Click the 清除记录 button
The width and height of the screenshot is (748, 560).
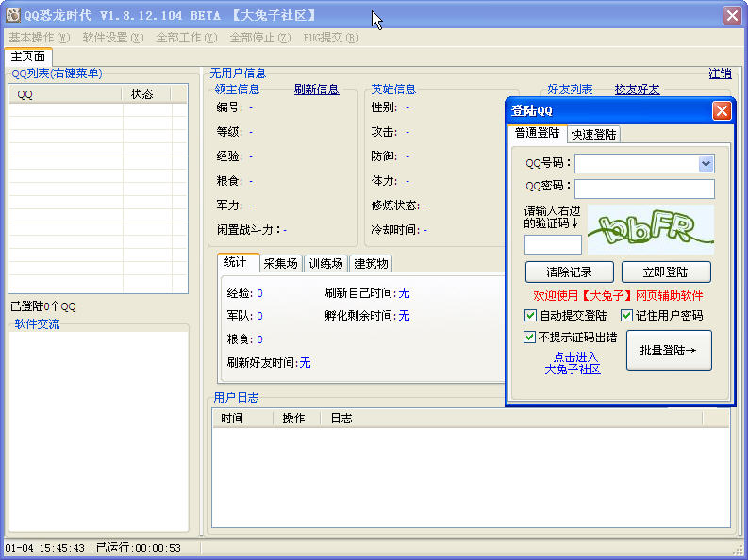point(569,272)
